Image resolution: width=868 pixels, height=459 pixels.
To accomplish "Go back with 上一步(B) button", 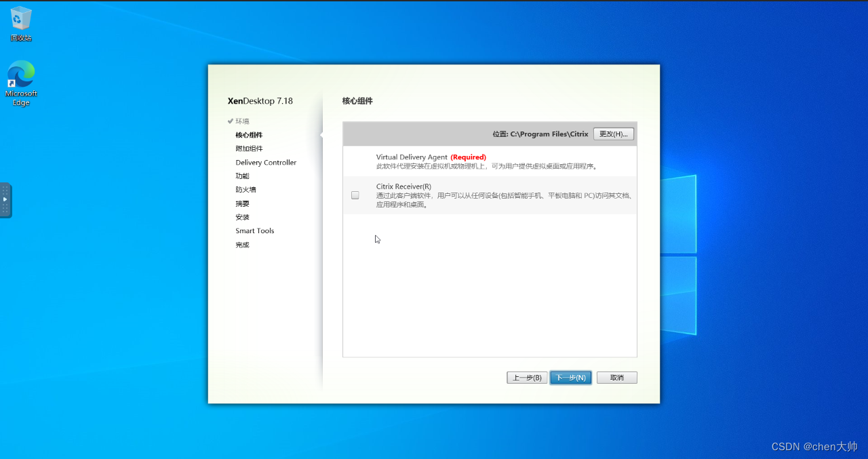I will tap(527, 378).
